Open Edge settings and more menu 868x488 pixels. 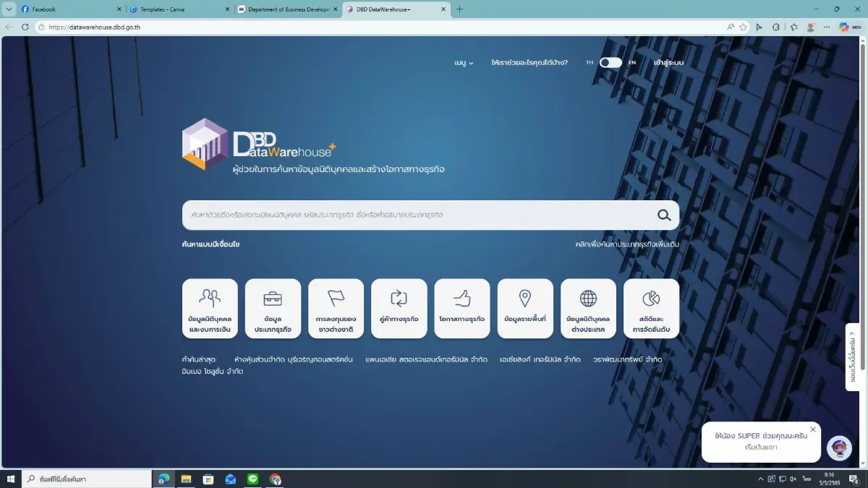tap(827, 27)
